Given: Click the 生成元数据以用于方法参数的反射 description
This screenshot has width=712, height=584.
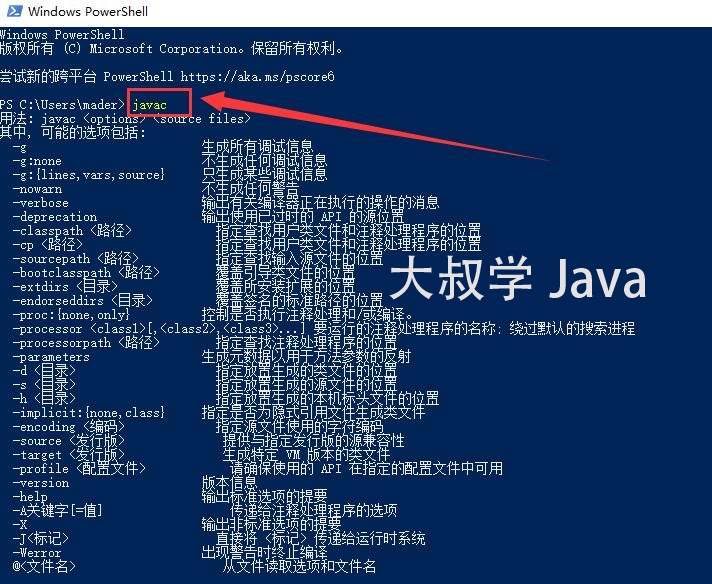Looking at the screenshot, I should pyautogui.click(x=307, y=357).
